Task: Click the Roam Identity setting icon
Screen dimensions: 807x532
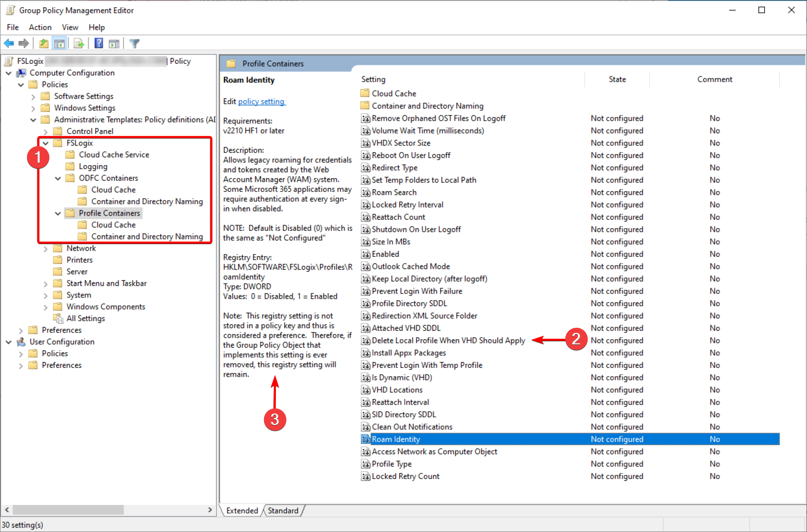Action: tap(366, 440)
